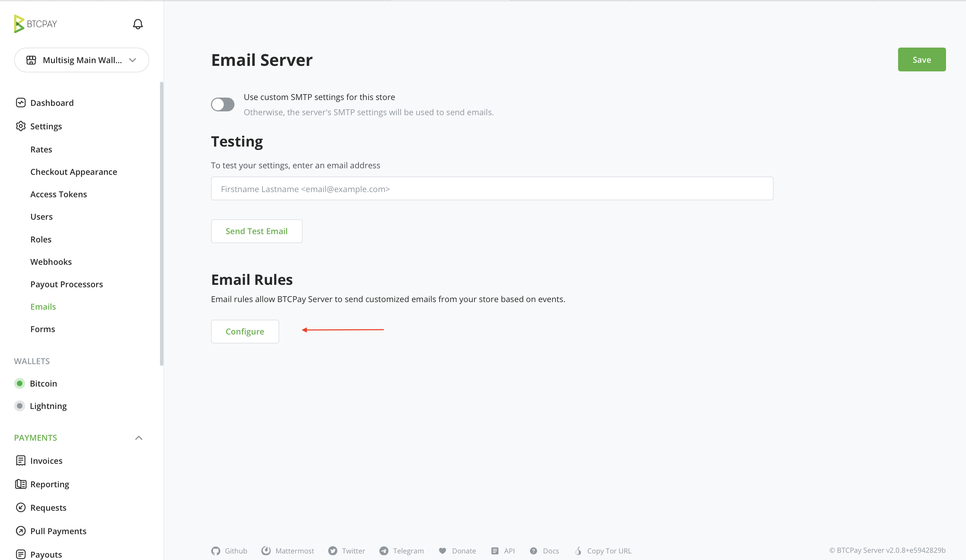Collapse the Payments section chevron
The height and width of the screenshot is (560, 966).
coord(139,438)
